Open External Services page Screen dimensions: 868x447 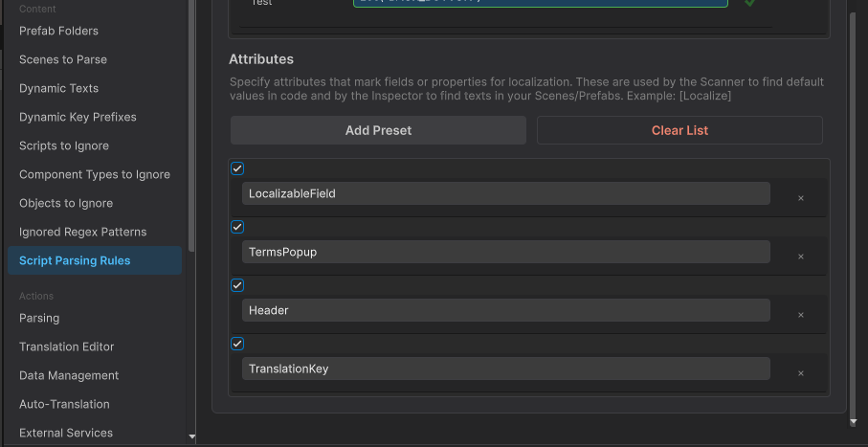pyautogui.click(x=66, y=434)
